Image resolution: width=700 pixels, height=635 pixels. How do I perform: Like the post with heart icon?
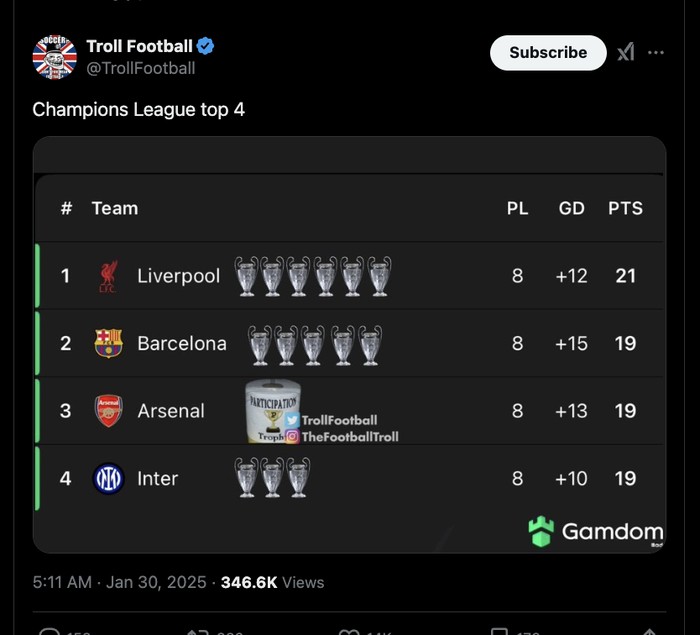point(348,631)
